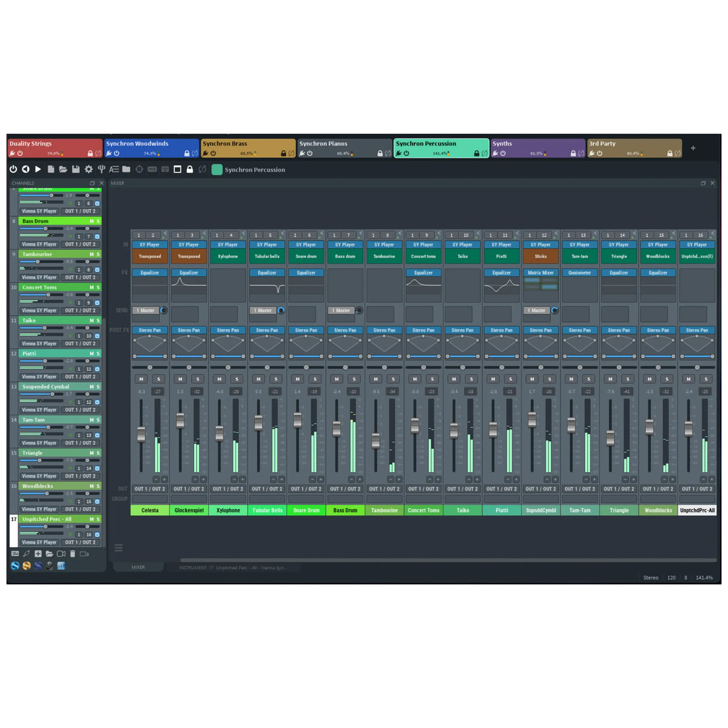Mute the Taiko channel in the channel list
The image size is (728, 728).
pyautogui.click(x=92, y=321)
